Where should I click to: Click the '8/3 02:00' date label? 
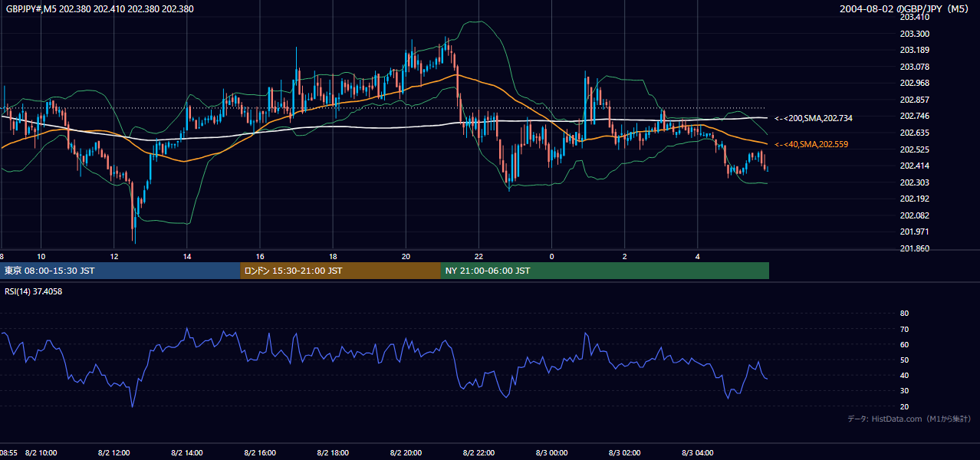point(624,453)
